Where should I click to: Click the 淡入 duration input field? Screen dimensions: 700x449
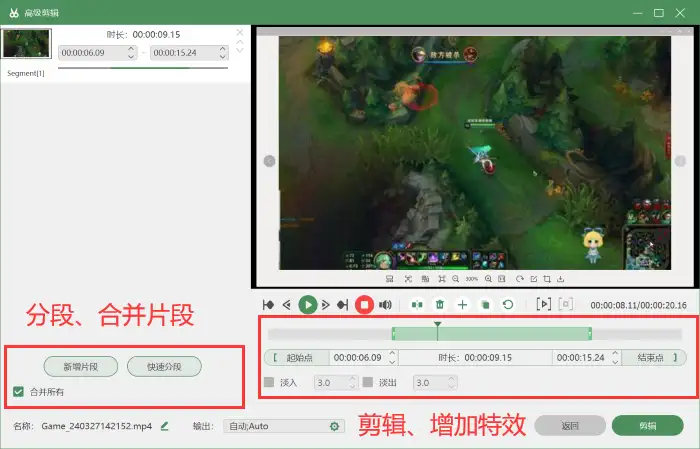pos(336,382)
